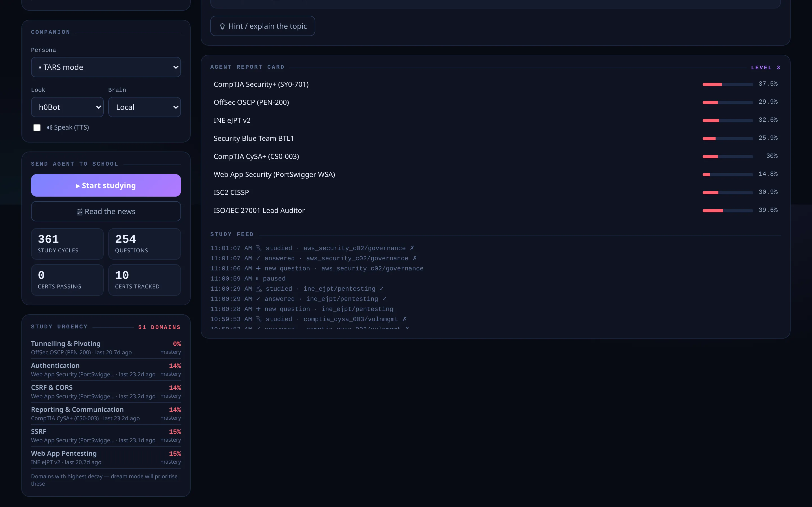Click the newspaper icon in Read the news
The height and width of the screenshot is (507, 812).
coord(80,212)
